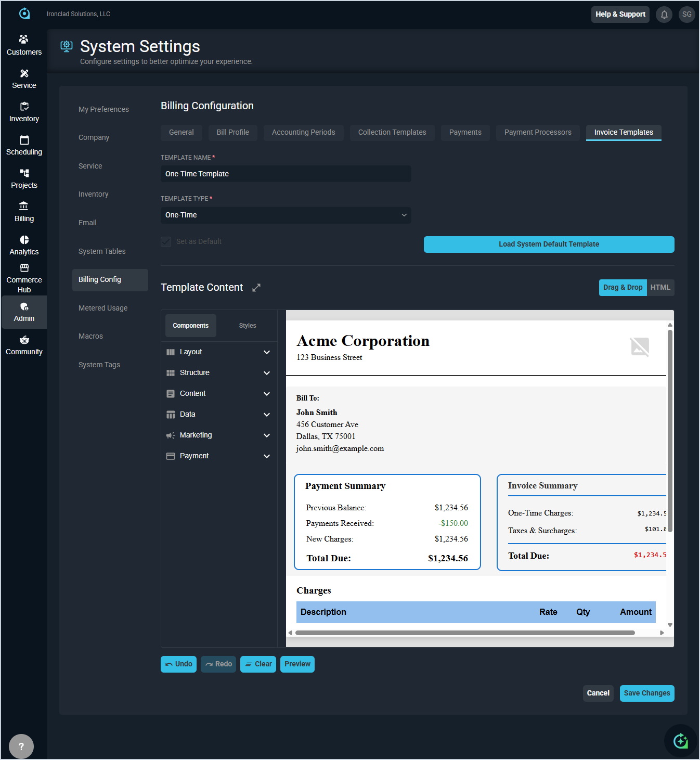
Task: Clear the template content
Action: [x=258, y=664]
